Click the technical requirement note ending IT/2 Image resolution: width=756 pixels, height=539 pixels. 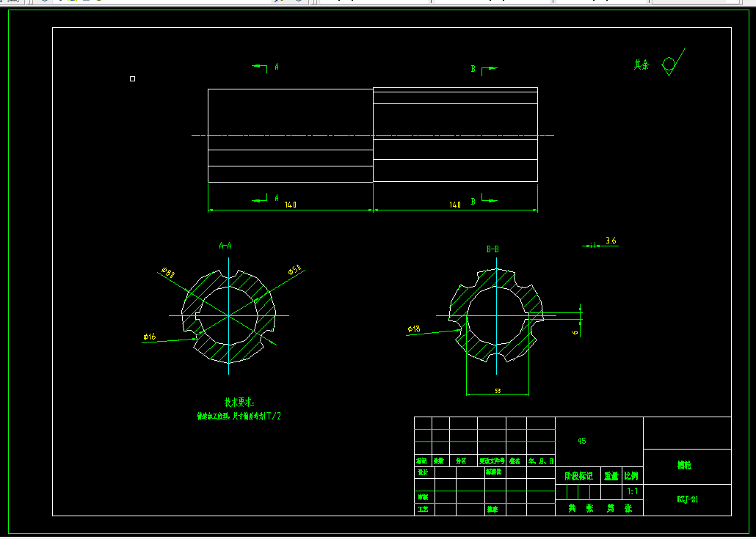(x=239, y=417)
